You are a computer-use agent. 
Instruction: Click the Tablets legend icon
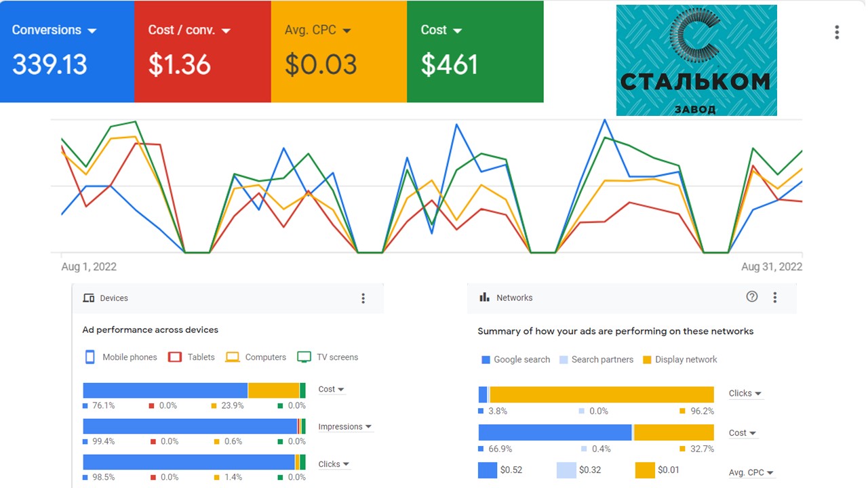pos(175,357)
